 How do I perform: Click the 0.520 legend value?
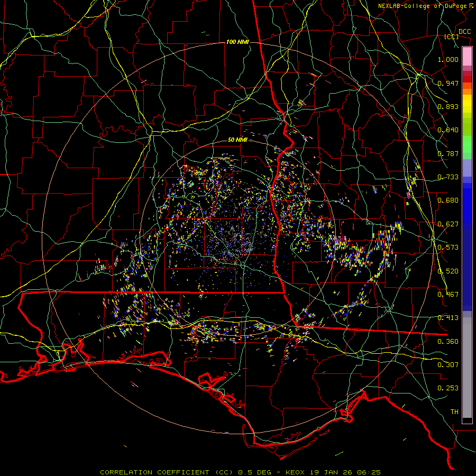point(448,271)
